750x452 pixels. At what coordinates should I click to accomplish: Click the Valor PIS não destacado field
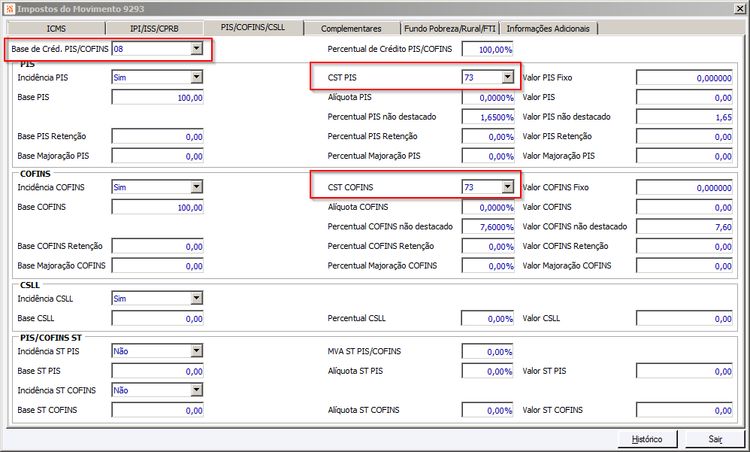(x=684, y=117)
